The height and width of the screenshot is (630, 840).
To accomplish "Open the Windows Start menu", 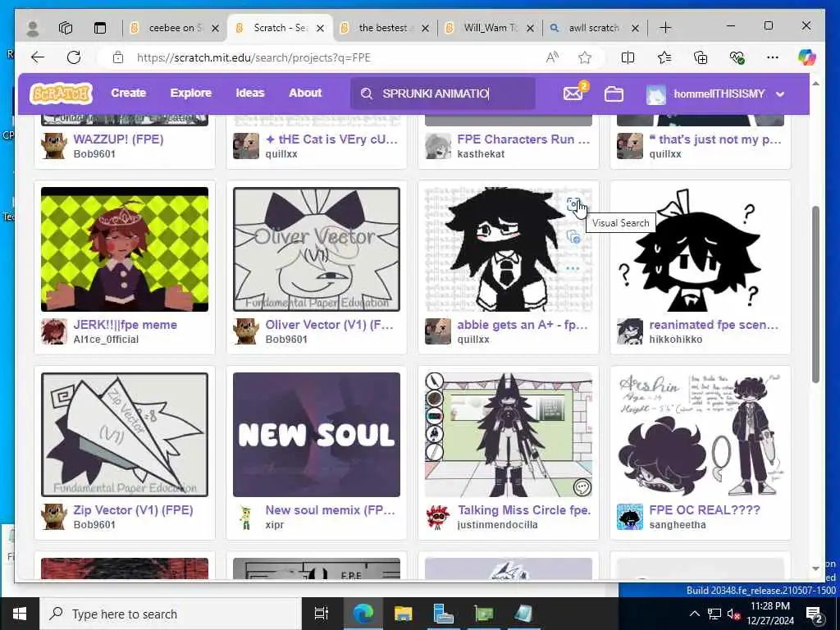I will point(20,614).
